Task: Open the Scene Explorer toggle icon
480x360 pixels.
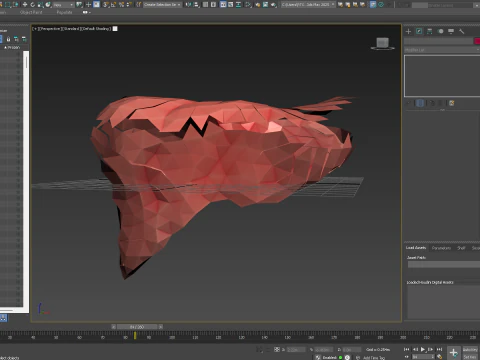Action: pyautogui.click(x=205, y=5)
